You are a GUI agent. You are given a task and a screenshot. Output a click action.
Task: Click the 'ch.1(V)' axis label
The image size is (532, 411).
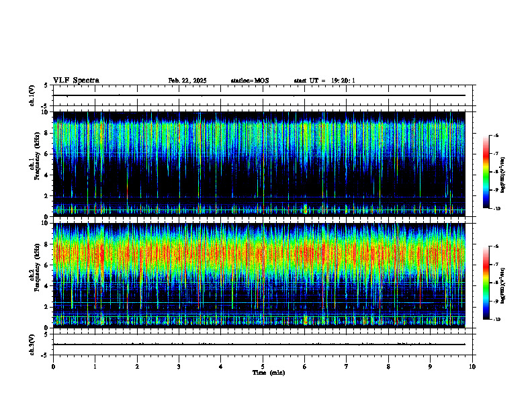point(32,95)
